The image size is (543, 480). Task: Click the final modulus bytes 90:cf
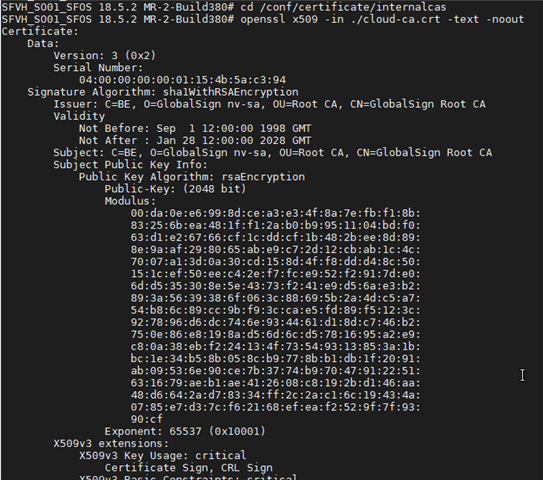pos(146,419)
